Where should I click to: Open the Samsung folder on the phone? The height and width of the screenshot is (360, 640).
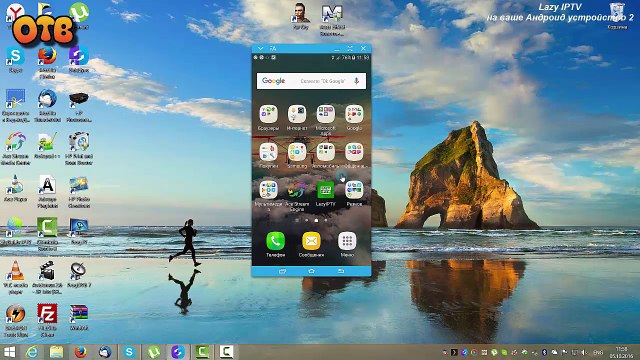point(297,152)
